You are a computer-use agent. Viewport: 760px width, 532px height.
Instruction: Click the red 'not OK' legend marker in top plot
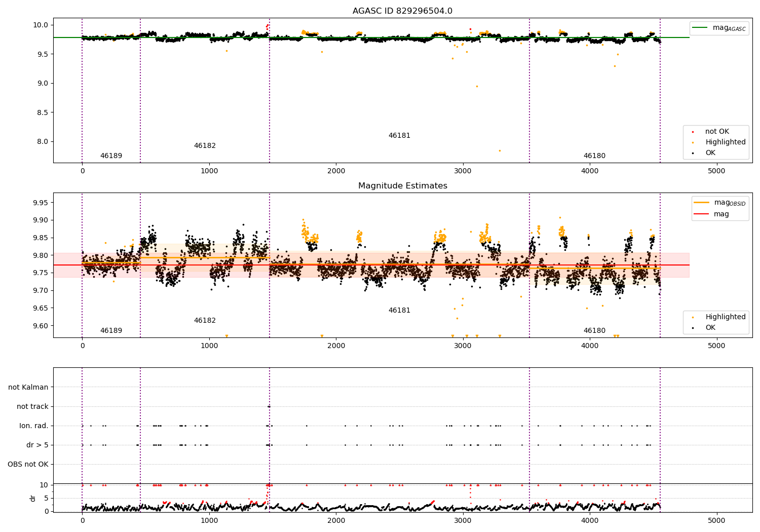[x=693, y=132]
